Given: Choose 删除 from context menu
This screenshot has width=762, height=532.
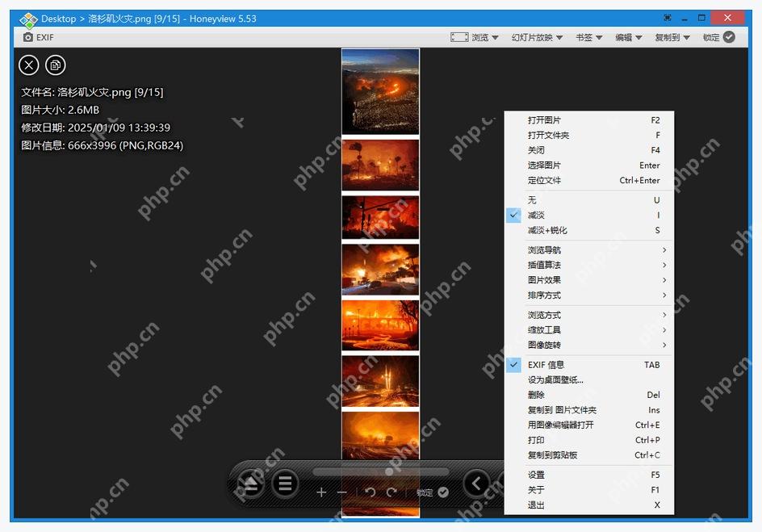Looking at the screenshot, I should (589, 395).
